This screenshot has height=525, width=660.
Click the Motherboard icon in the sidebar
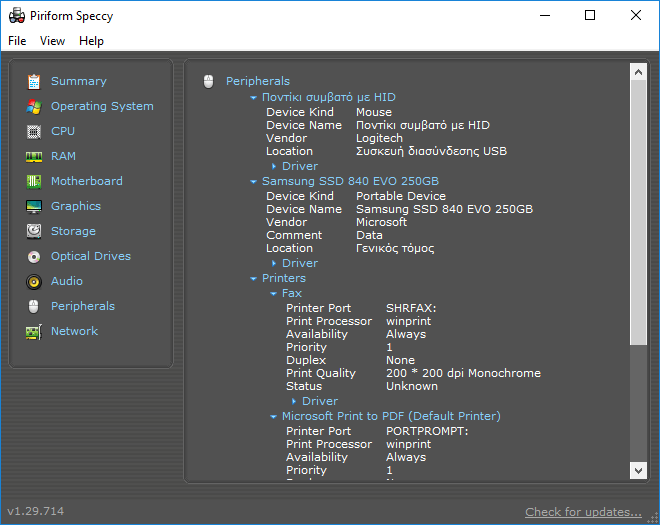click(x=34, y=182)
